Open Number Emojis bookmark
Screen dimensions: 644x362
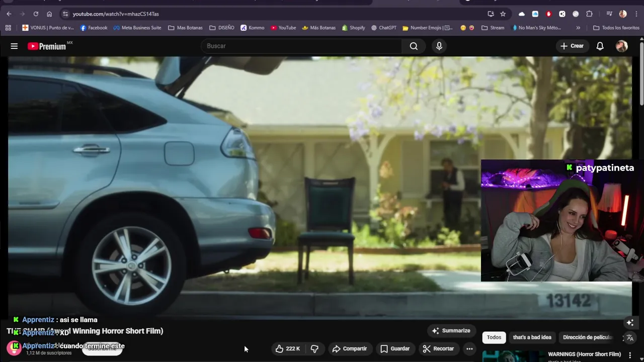tap(428, 28)
